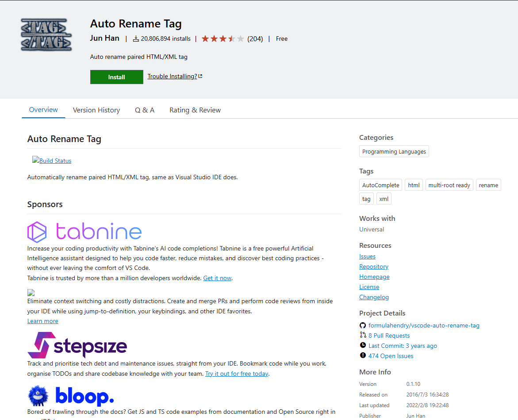Click Last Commit: 3 years ago link
Screen dimensions: 518x420
tap(403, 346)
